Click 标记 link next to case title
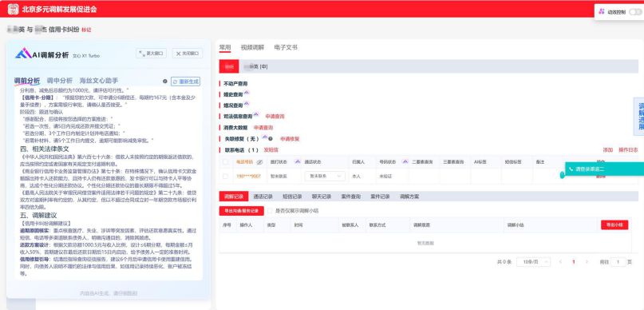 click(x=86, y=30)
